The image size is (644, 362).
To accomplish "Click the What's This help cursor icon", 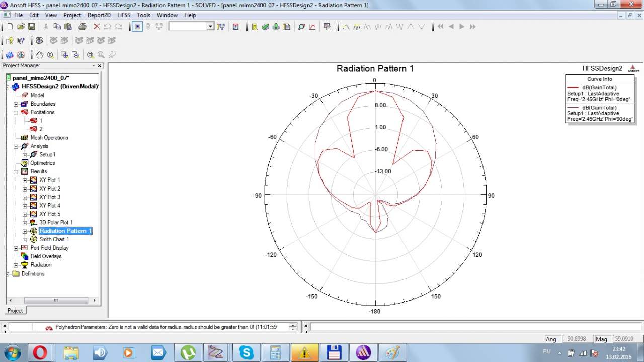I will point(21,41).
